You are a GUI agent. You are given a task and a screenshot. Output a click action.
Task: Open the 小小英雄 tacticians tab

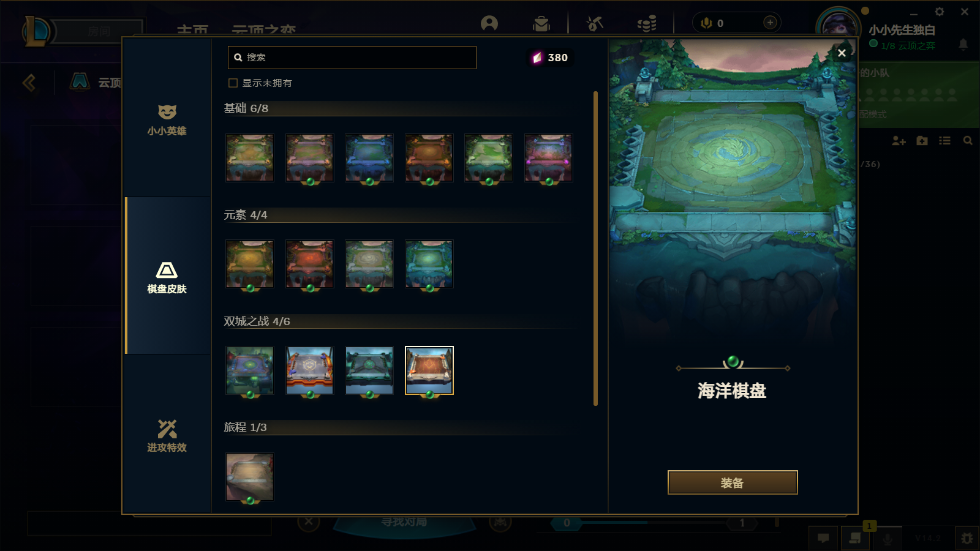pos(167,119)
